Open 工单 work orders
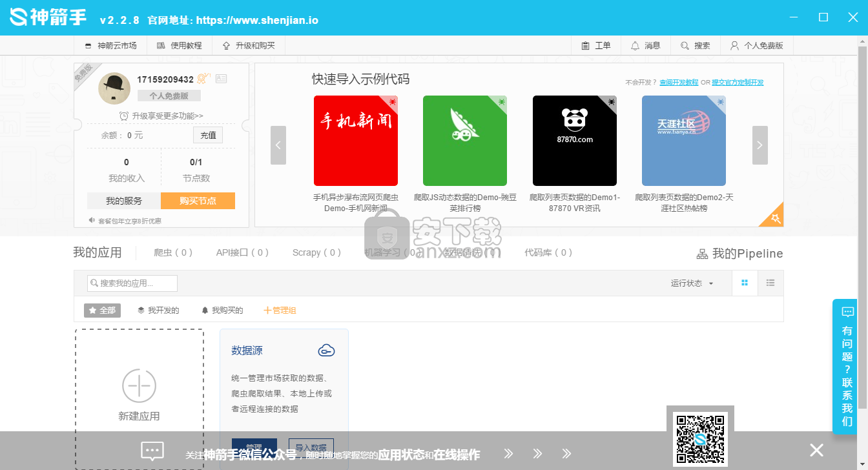 (596, 46)
